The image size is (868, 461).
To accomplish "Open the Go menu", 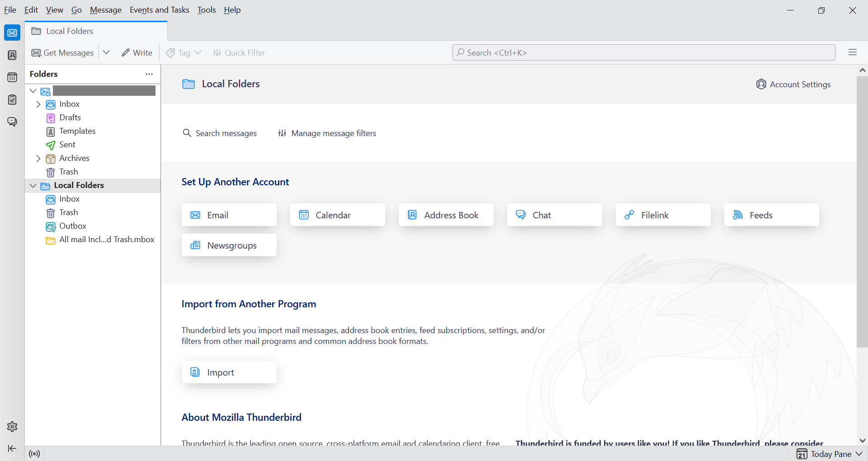I will click(76, 10).
